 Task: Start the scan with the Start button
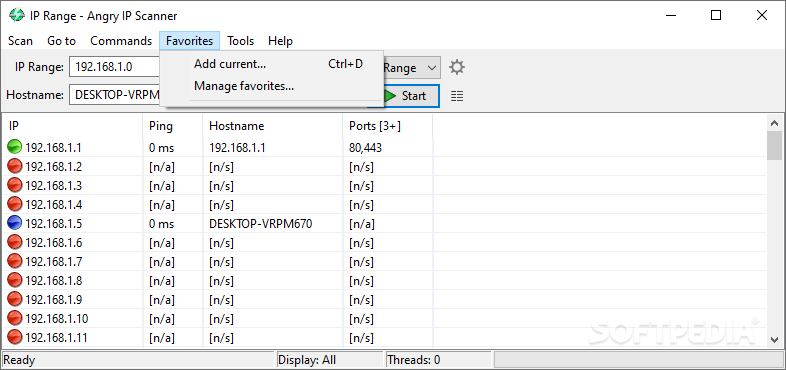coord(411,96)
